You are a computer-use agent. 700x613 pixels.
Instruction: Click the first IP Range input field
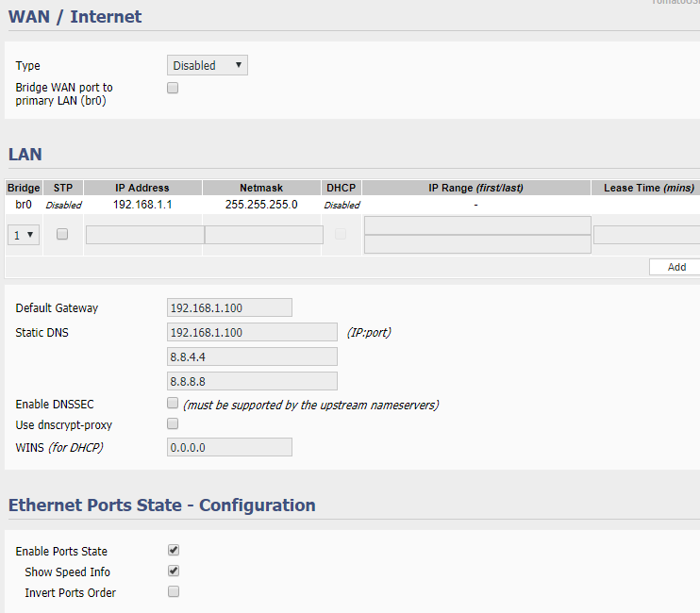click(477, 225)
